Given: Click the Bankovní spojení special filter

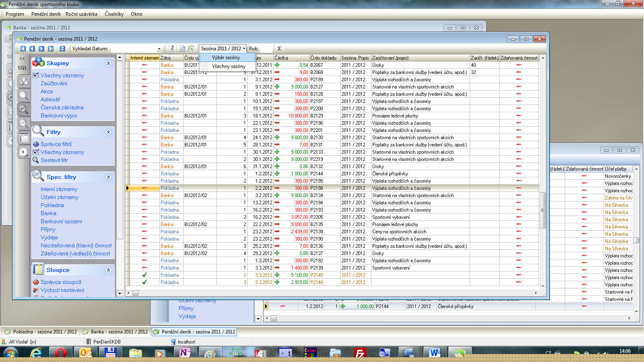Looking at the screenshot, I should (x=61, y=221).
